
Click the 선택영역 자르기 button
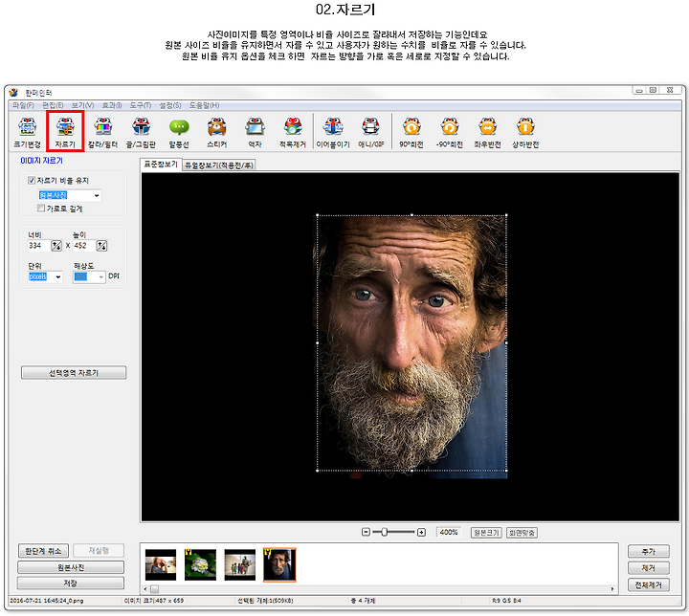[x=74, y=373]
